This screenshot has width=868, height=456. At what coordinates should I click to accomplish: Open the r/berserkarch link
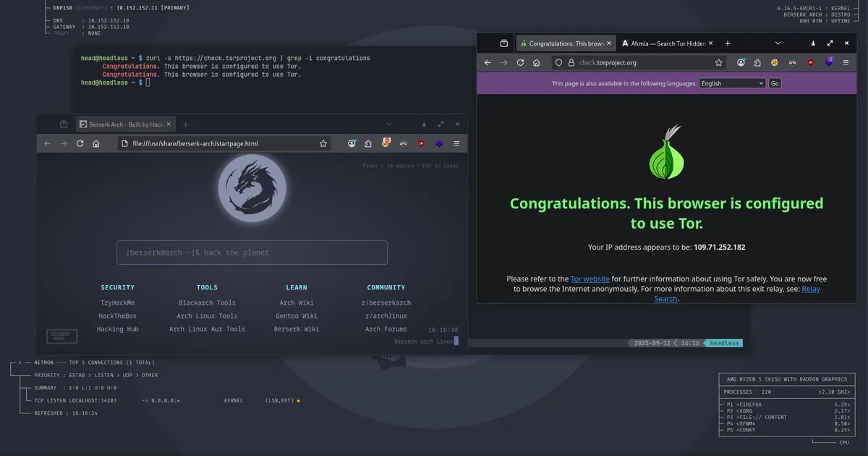click(386, 303)
